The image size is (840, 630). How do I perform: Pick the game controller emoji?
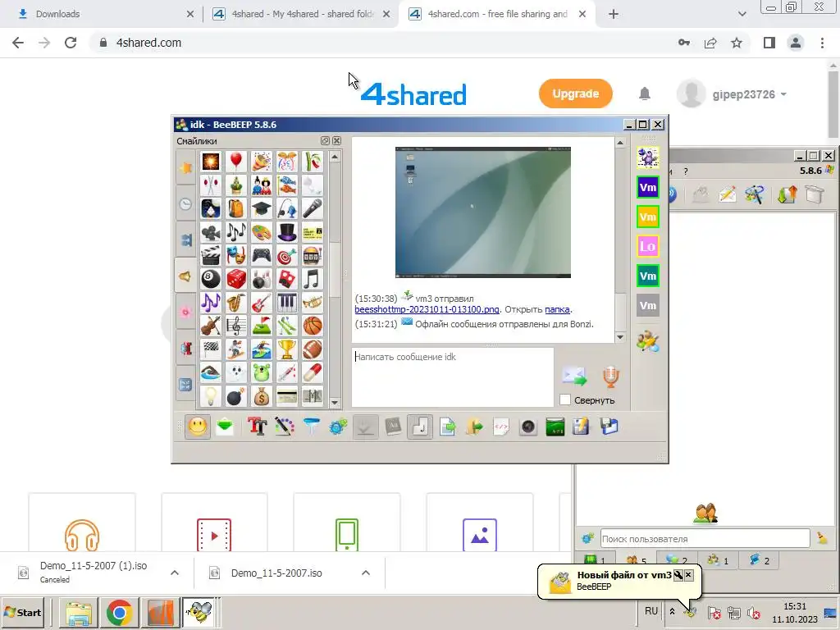262,256
